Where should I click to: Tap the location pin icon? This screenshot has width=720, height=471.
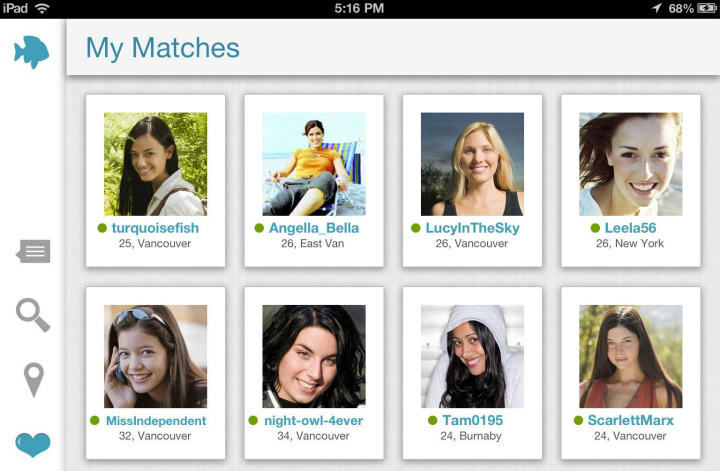[x=33, y=380]
